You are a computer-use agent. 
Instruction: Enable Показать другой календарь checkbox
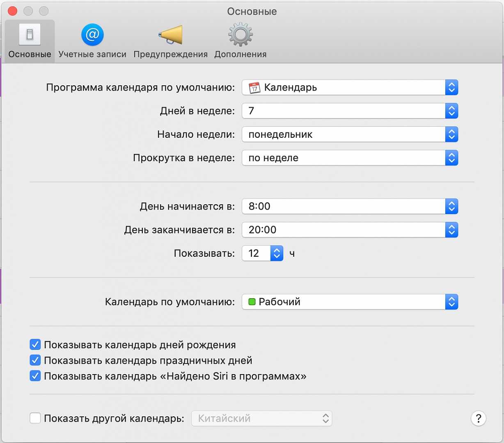35,418
